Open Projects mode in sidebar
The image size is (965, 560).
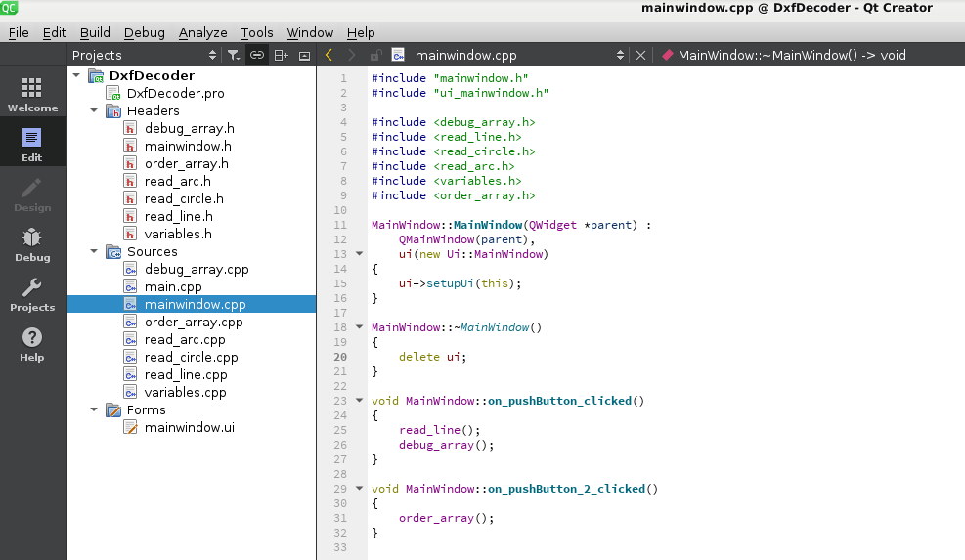click(32, 293)
